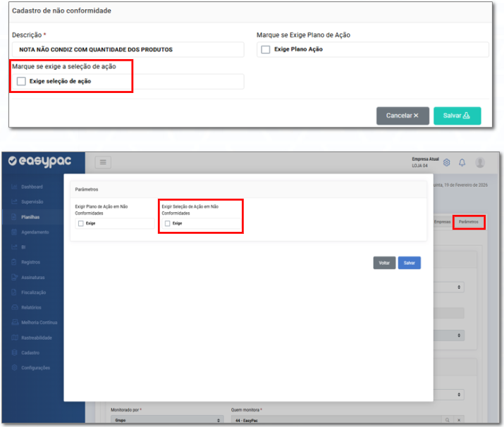
Task: Toggle the hamburger sidebar menu button
Action: (x=103, y=163)
